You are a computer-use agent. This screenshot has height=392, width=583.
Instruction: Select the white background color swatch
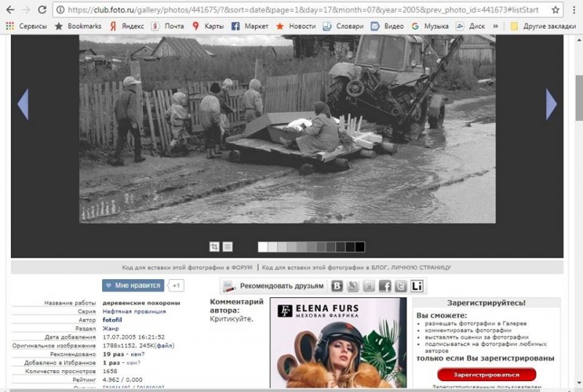(x=262, y=246)
